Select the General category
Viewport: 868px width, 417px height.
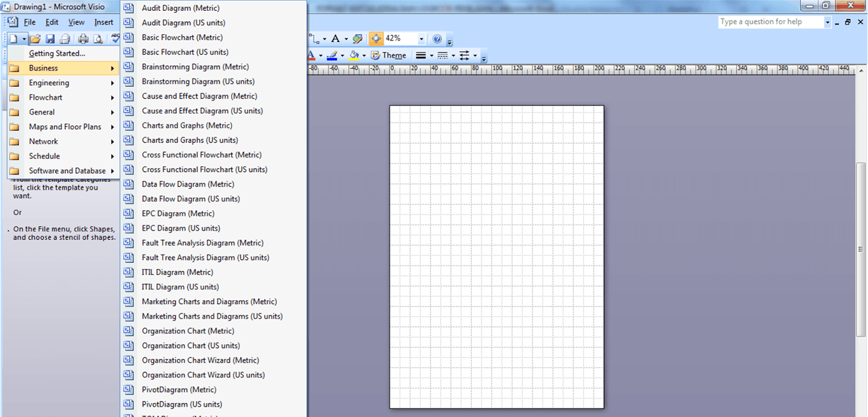coord(63,112)
